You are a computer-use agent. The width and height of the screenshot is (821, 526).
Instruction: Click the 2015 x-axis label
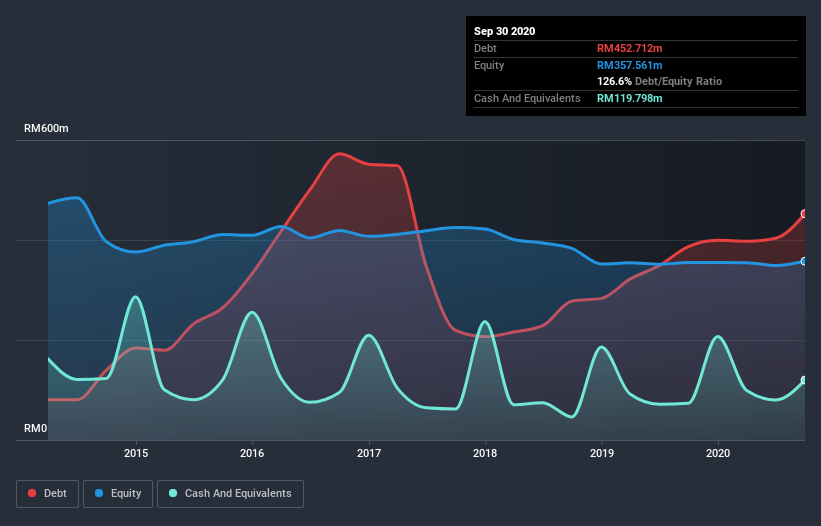pyautogui.click(x=136, y=453)
